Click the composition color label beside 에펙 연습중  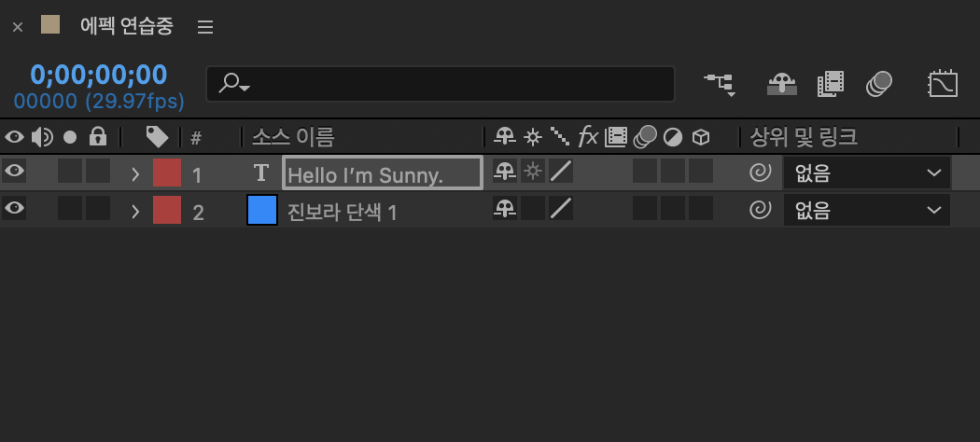pos(50,24)
